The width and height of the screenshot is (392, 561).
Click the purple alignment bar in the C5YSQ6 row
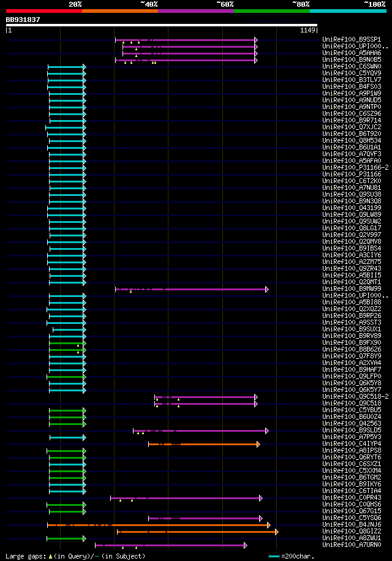(x=205, y=518)
